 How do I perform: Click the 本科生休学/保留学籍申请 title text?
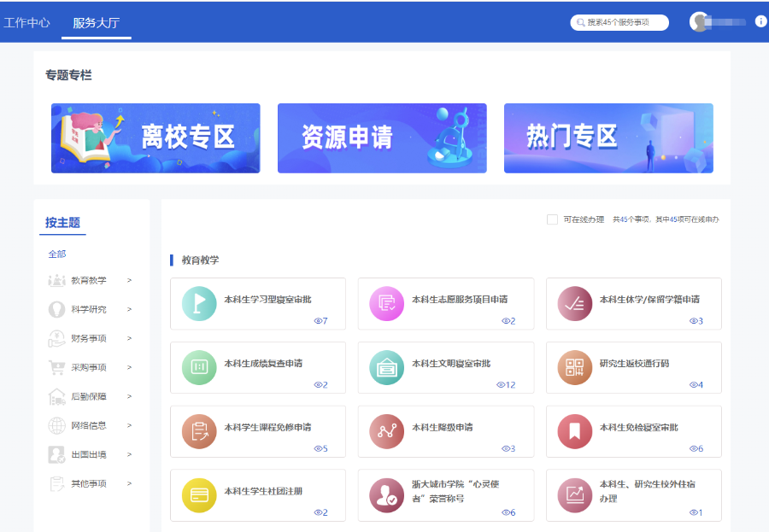tap(650, 300)
